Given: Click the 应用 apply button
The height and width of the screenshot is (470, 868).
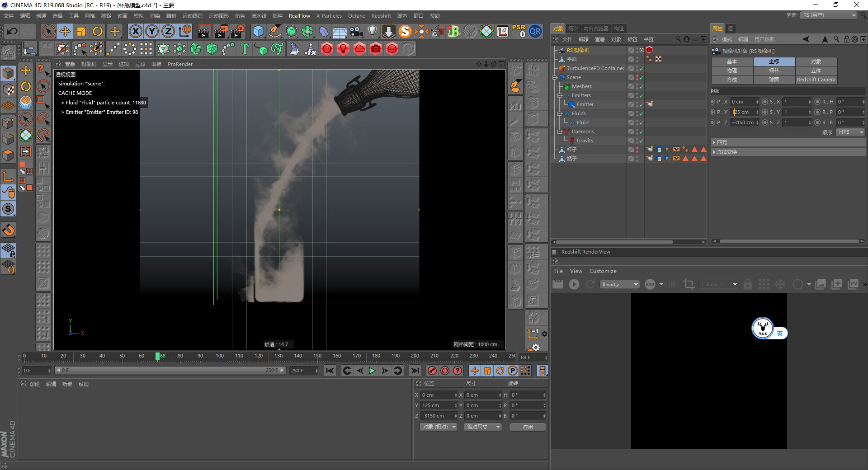Looking at the screenshot, I should (528, 427).
